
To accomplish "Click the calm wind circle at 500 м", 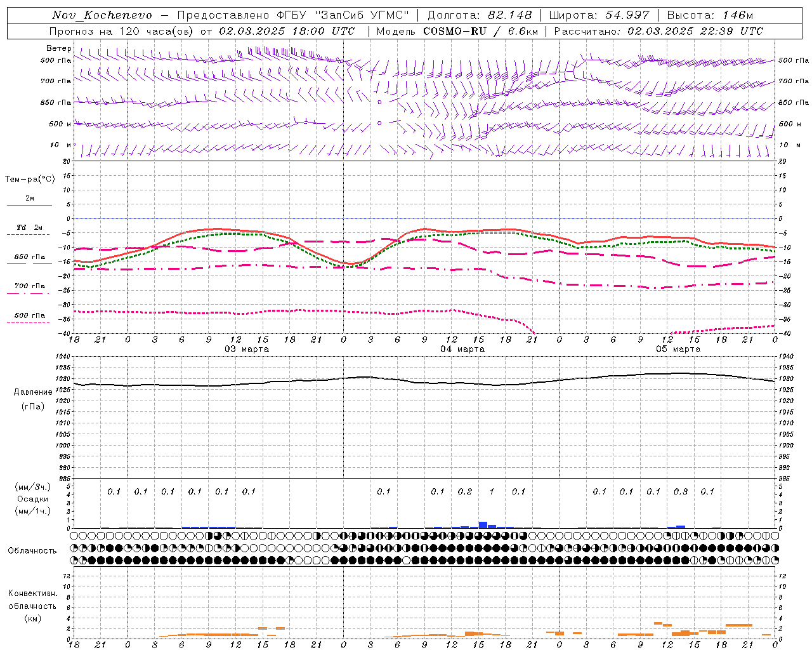I will (x=379, y=123).
